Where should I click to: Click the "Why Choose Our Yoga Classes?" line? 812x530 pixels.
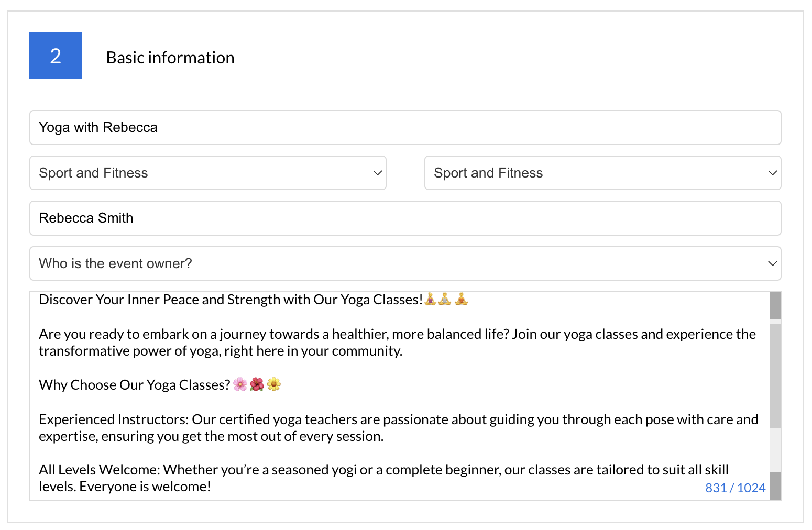pyautogui.click(x=135, y=385)
